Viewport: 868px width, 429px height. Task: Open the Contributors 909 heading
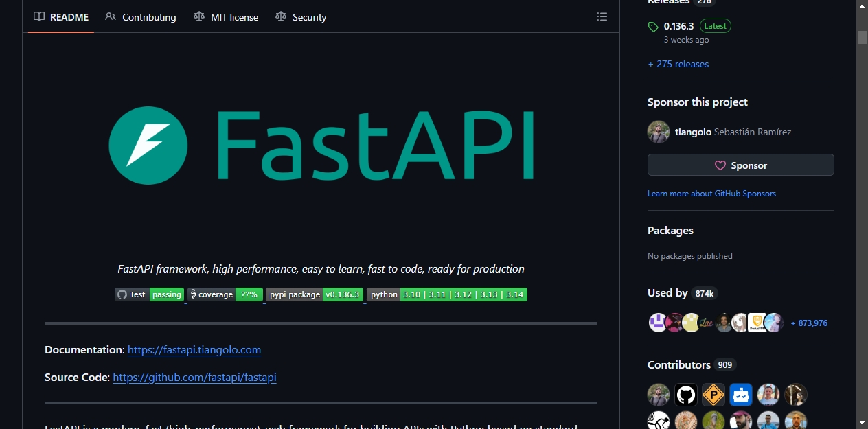(x=692, y=364)
